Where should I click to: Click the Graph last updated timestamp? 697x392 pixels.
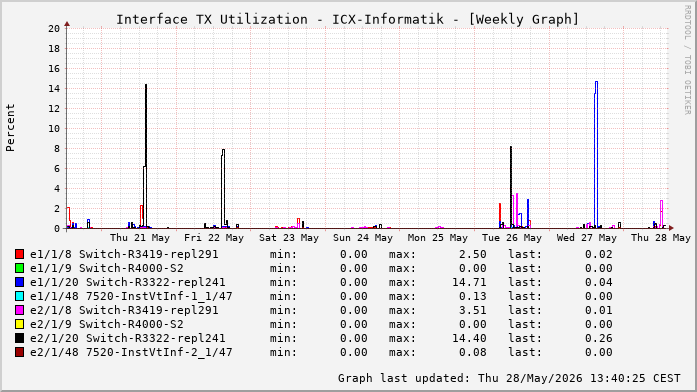click(x=509, y=378)
